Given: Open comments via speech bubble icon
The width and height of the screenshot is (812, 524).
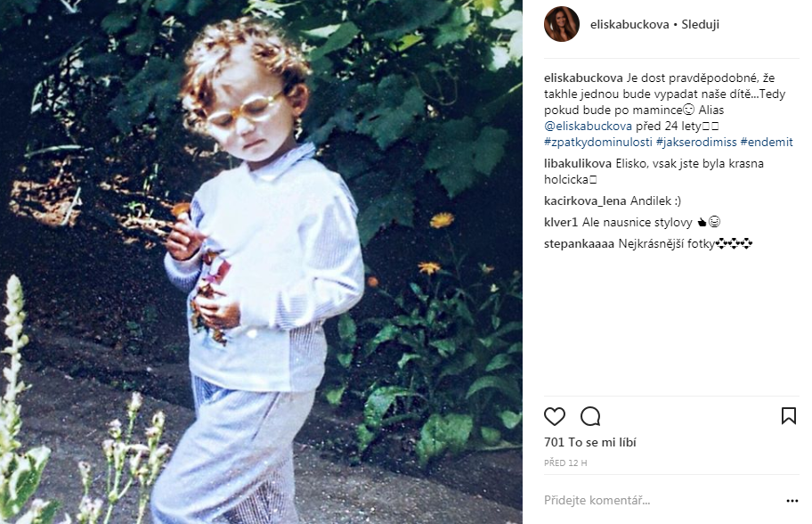Looking at the screenshot, I should 590,416.
